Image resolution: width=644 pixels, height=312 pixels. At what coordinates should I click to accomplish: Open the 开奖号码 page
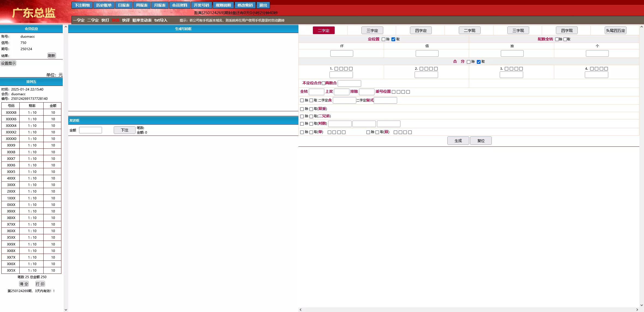pos(201,5)
